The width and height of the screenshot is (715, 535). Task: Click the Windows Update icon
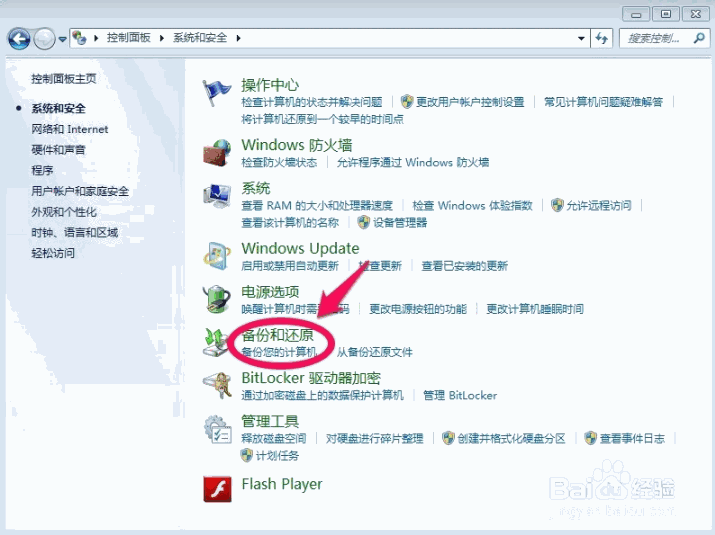coord(217,256)
